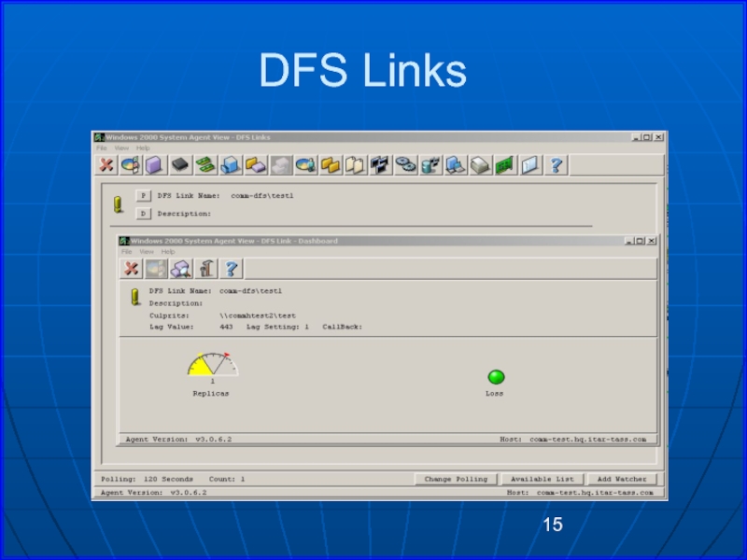Click 'Count: 1' in the status bar
This screenshot has width=747, height=560.
[227, 479]
